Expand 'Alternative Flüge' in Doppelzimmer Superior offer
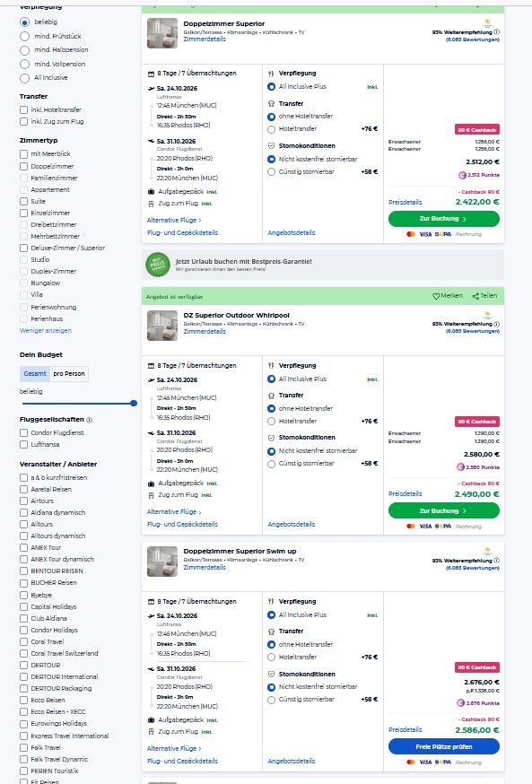 (174, 220)
